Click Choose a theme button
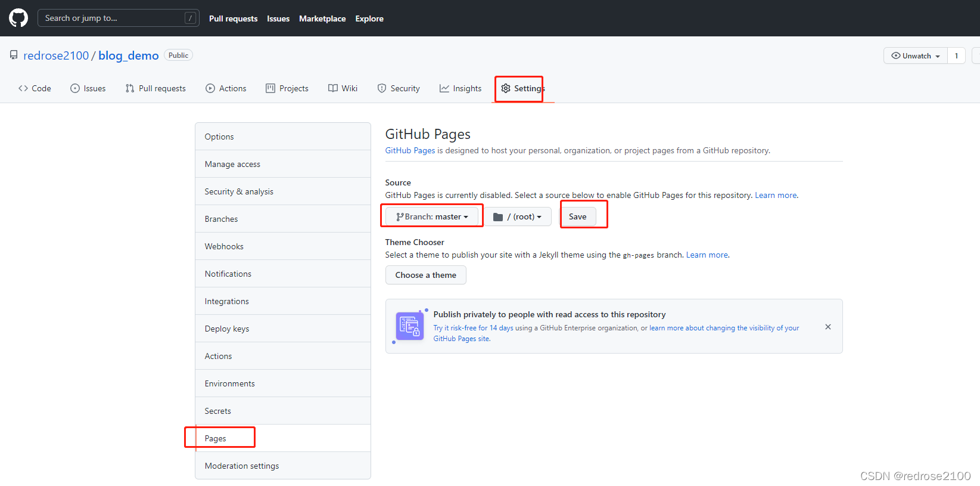This screenshot has height=486, width=980. [425, 275]
